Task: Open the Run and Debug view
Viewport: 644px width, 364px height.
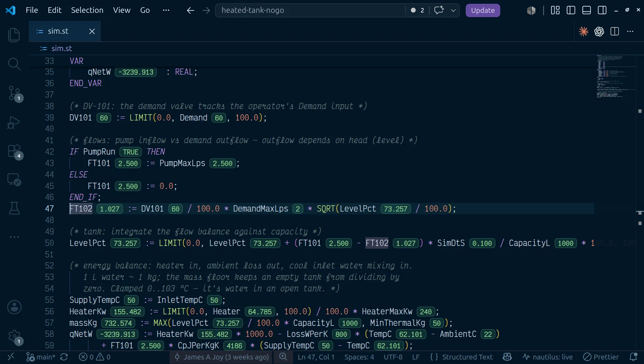Action: click(x=14, y=122)
